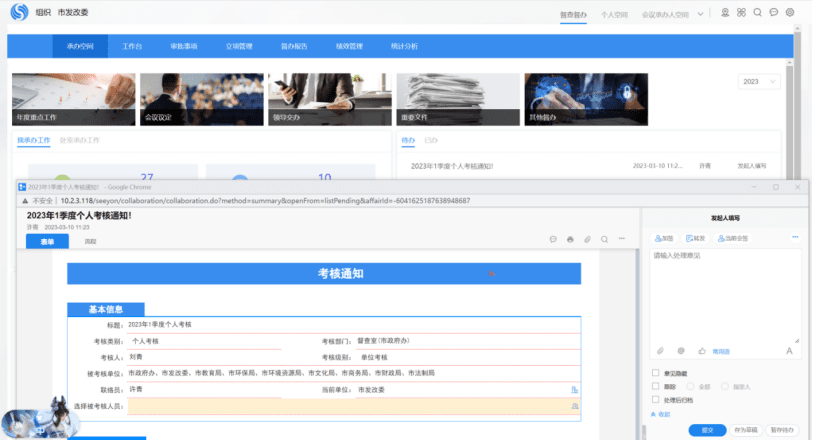Screen dimensions: 813x440
Task: Open the 审批事项 nav tab
Action: [x=184, y=46]
